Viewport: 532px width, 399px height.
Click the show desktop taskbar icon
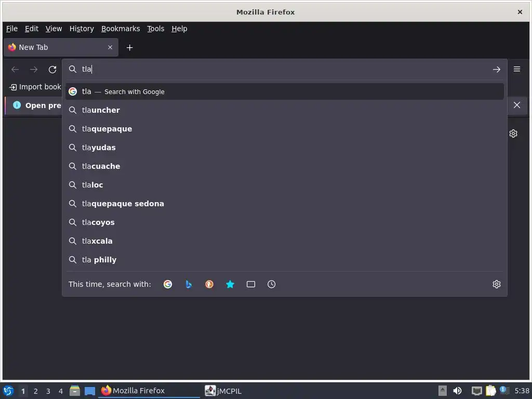pos(90,391)
